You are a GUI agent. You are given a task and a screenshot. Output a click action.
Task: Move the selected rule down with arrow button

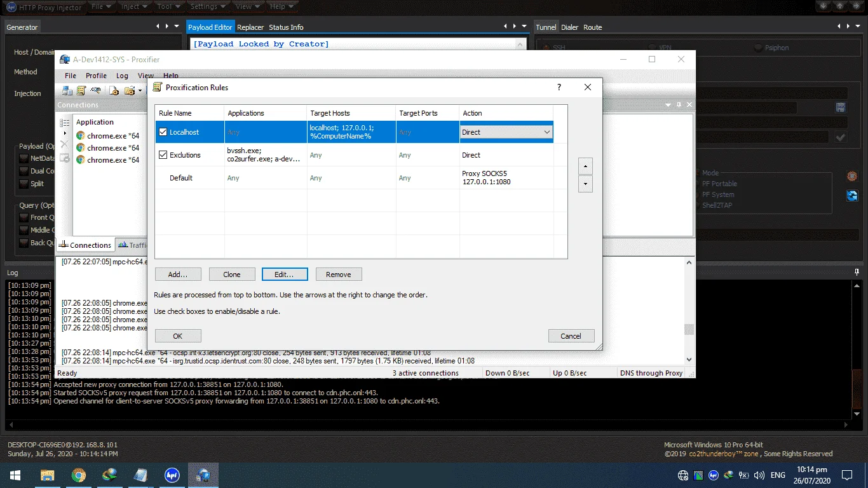[585, 184]
